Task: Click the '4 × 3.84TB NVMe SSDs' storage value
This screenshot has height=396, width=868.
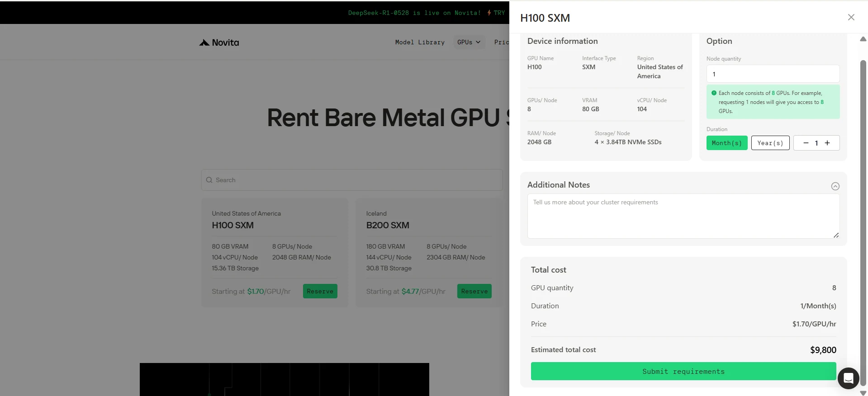Action: pos(628,142)
